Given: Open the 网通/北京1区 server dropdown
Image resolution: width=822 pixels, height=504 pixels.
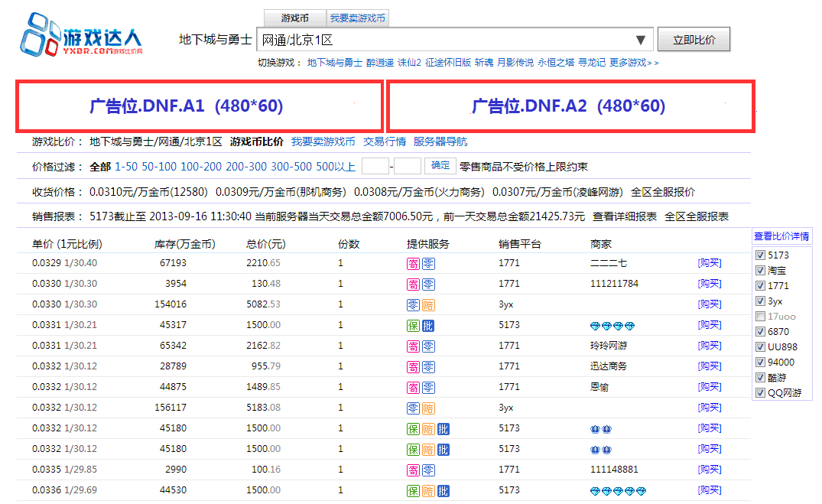Looking at the screenshot, I should click(x=454, y=40).
